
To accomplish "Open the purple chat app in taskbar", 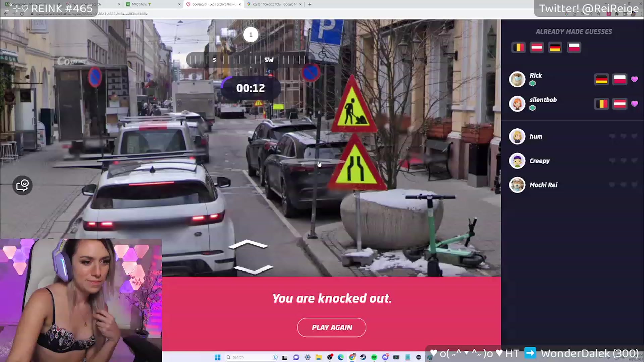I will pos(296,357).
